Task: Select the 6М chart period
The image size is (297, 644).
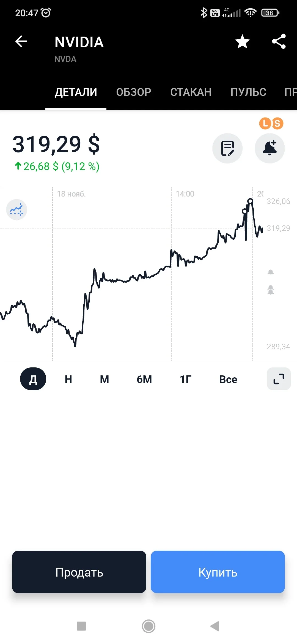Action: (x=144, y=379)
